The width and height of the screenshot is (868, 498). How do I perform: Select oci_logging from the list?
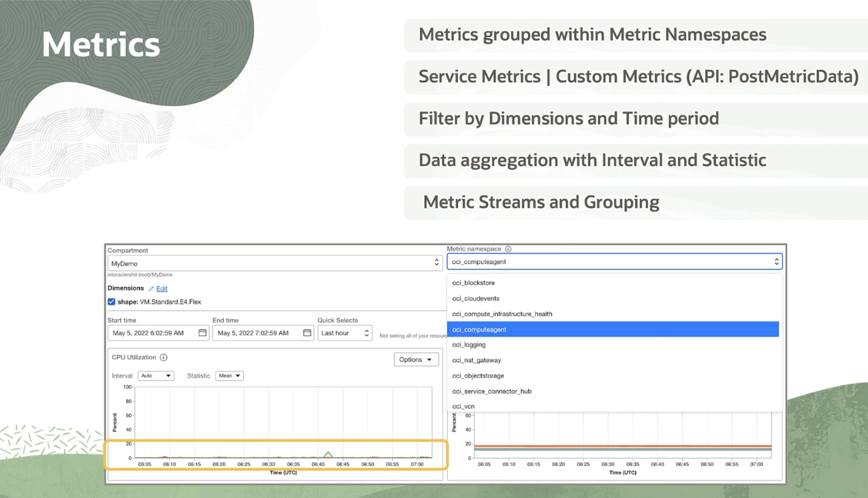469,345
